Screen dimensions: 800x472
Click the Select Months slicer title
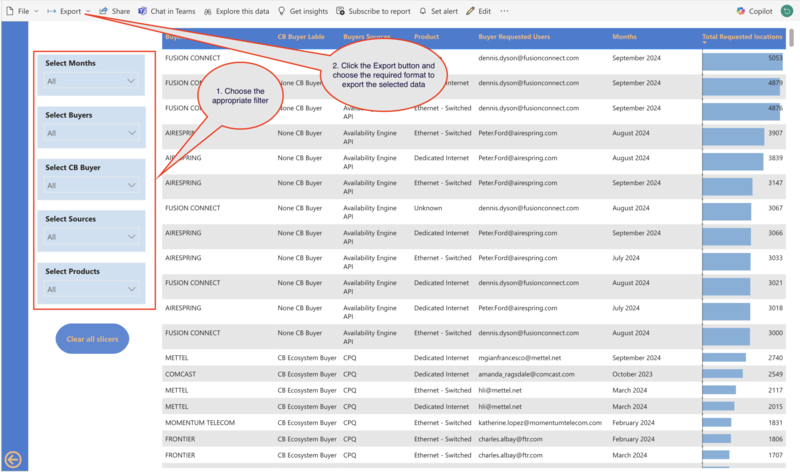[x=70, y=63]
